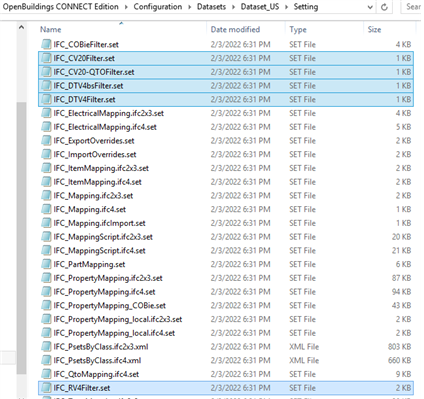Click the 9 KB size cell
Viewport: 424px width, 399px height.
coord(404,374)
